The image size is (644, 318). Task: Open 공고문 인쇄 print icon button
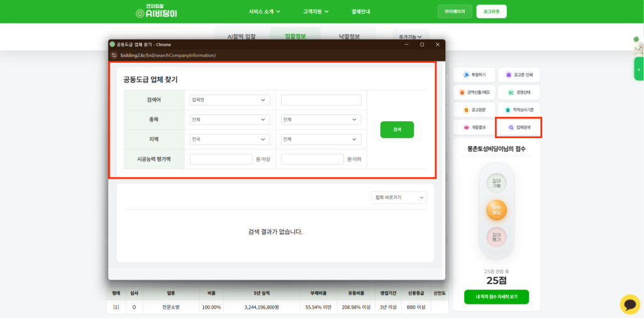coord(518,75)
